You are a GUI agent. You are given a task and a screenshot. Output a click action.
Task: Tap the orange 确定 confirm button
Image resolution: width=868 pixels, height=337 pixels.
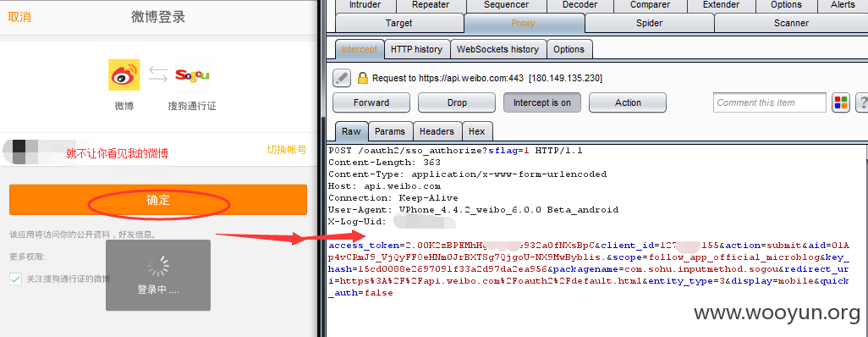[x=158, y=200]
